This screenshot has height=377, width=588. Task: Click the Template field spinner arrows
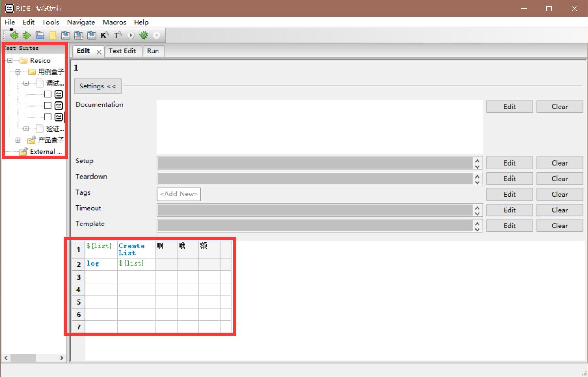coord(478,226)
